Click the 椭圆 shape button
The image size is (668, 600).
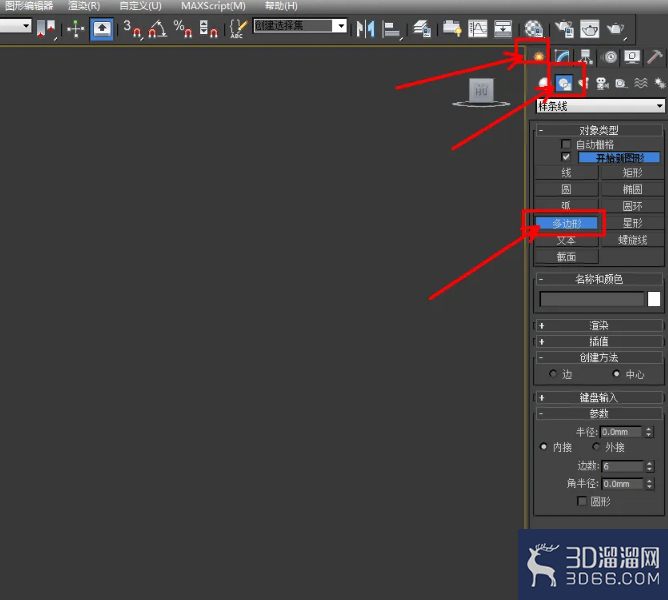633,189
